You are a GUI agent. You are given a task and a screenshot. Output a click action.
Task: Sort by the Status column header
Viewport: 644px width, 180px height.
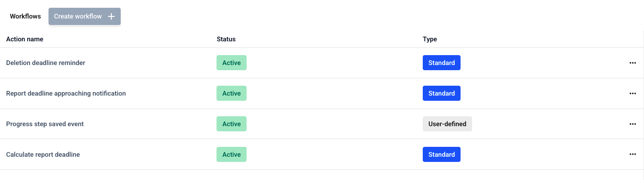226,39
